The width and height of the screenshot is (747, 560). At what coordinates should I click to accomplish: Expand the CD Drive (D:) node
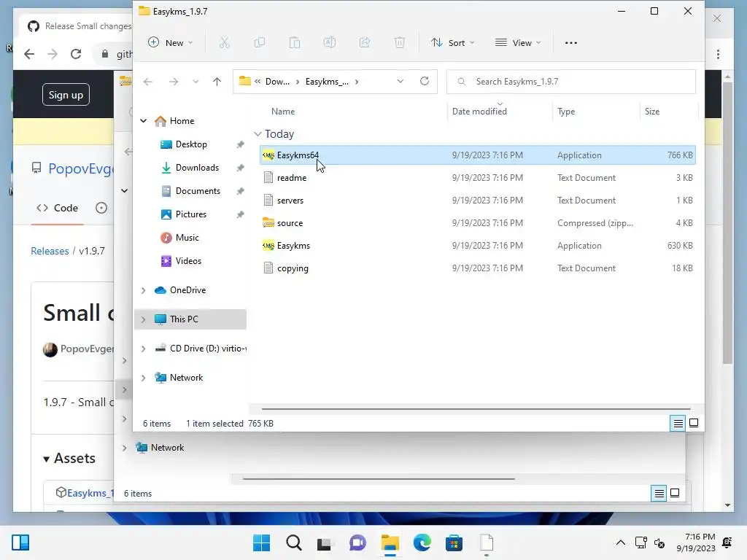(144, 349)
